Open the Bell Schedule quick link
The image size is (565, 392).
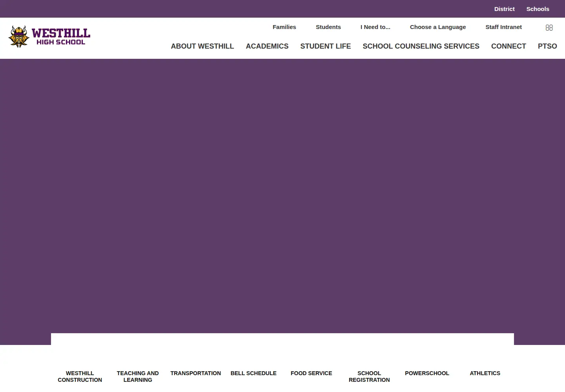(x=253, y=373)
